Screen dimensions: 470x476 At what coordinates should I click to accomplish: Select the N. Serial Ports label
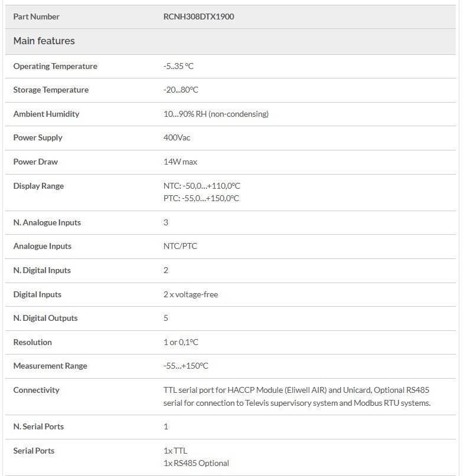point(38,426)
